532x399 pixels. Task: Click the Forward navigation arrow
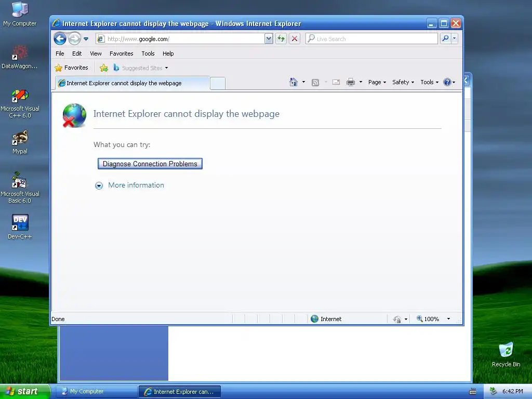pyautogui.click(x=74, y=38)
